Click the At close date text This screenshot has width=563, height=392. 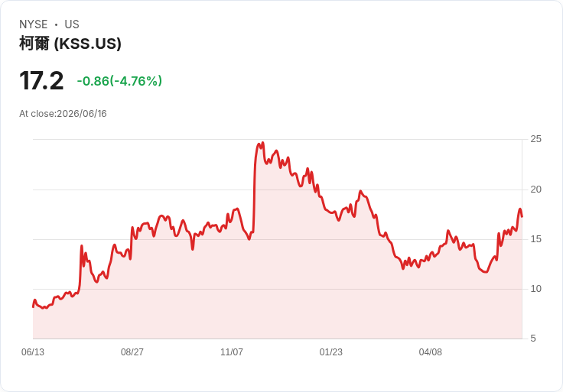(63, 114)
